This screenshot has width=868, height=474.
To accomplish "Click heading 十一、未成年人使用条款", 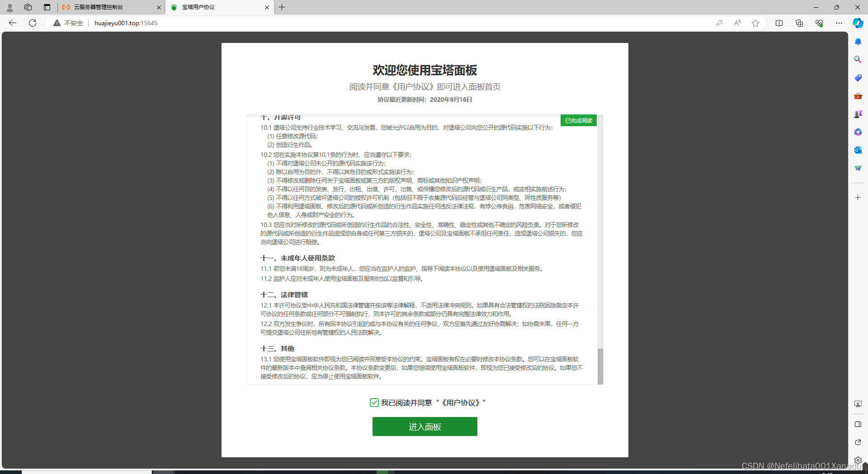I will (x=297, y=258).
